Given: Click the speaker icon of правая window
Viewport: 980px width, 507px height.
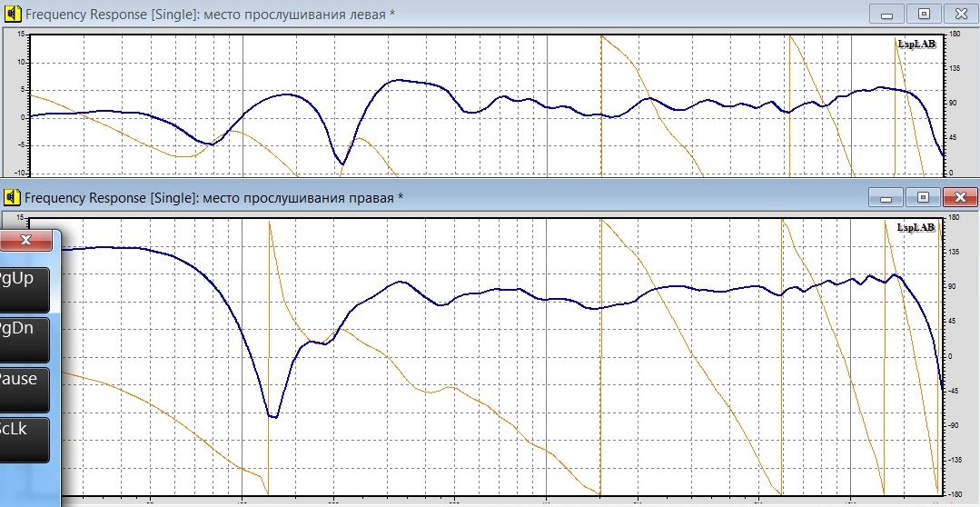Looking at the screenshot, I should coord(13,197).
